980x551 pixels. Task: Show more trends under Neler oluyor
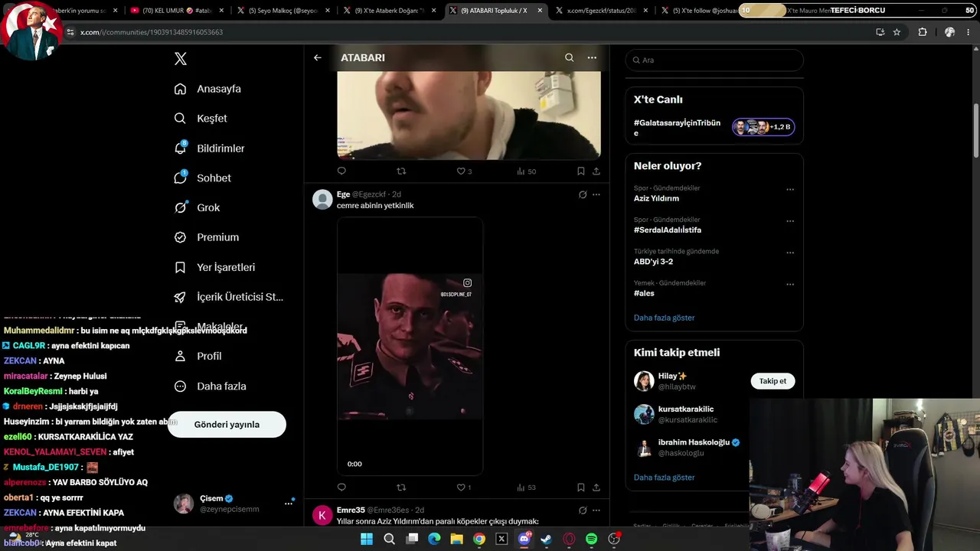click(x=664, y=318)
